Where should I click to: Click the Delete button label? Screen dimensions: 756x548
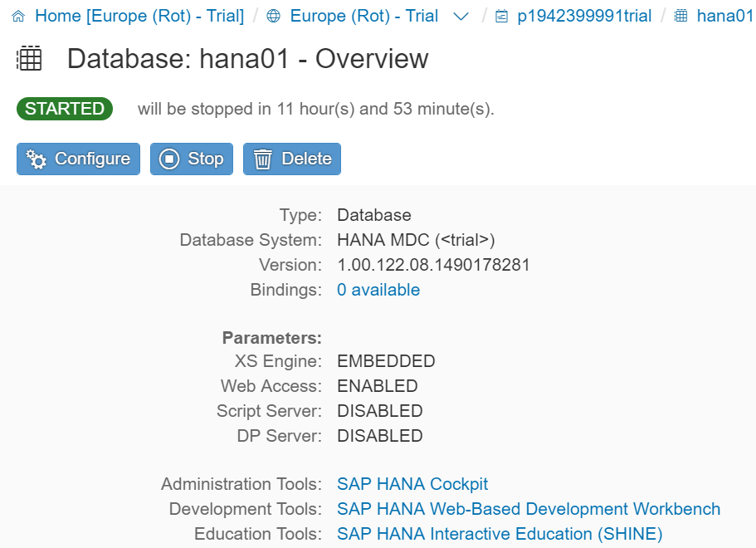click(x=307, y=159)
